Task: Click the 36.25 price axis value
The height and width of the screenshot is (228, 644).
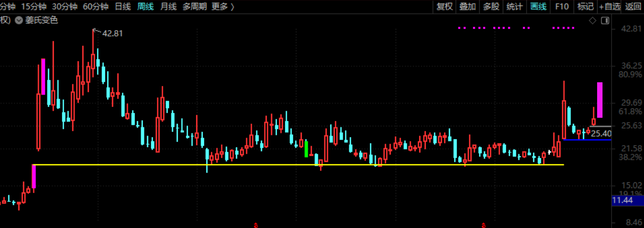Action: [x=633, y=66]
